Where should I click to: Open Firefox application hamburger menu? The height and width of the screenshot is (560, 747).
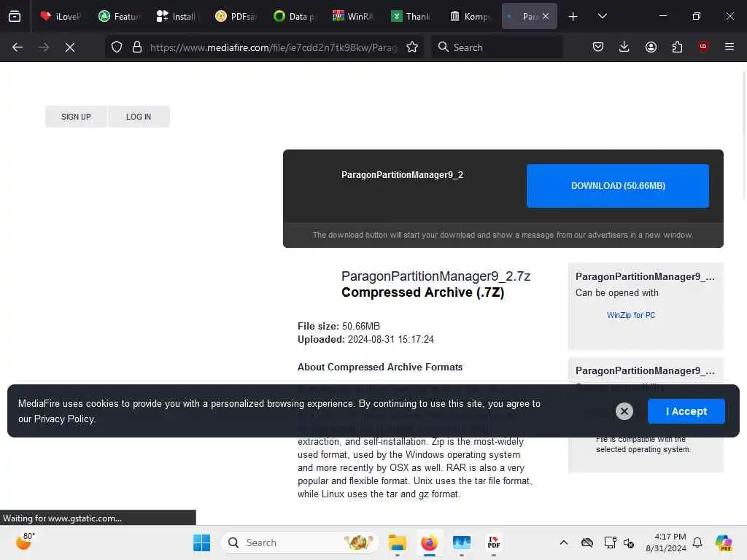(x=729, y=47)
